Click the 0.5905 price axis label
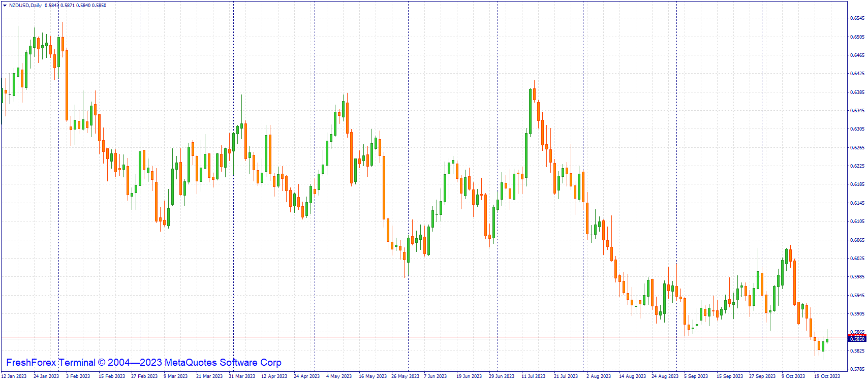This screenshot has width=868, height=382. 858,313
